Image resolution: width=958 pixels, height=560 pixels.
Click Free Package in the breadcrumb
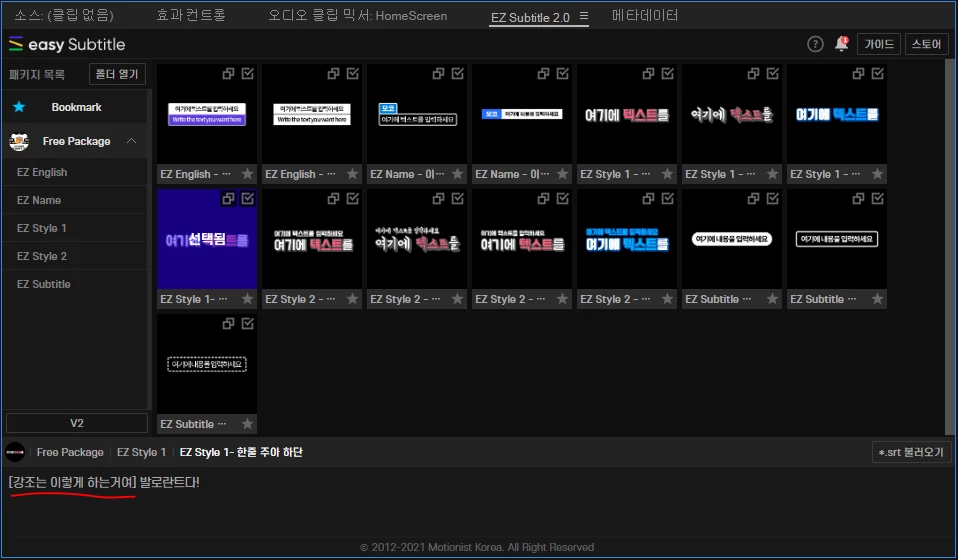pyautogui.click(x=70, y=453)
